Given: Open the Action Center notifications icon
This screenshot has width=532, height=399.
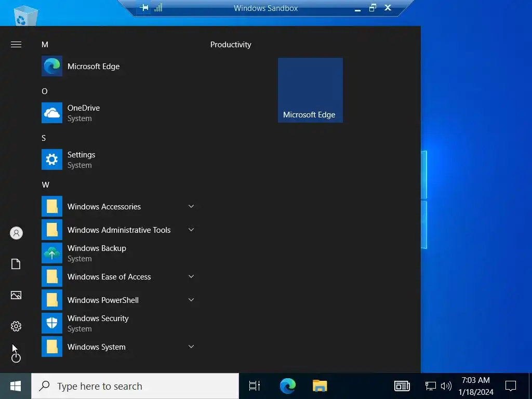Looking at the screenshot, I should coord(511,386).
